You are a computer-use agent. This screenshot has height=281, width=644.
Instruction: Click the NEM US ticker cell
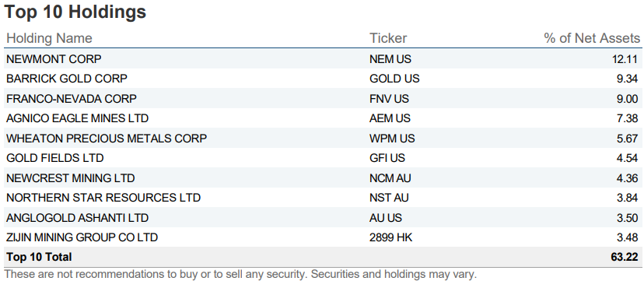tap(390, 59)
